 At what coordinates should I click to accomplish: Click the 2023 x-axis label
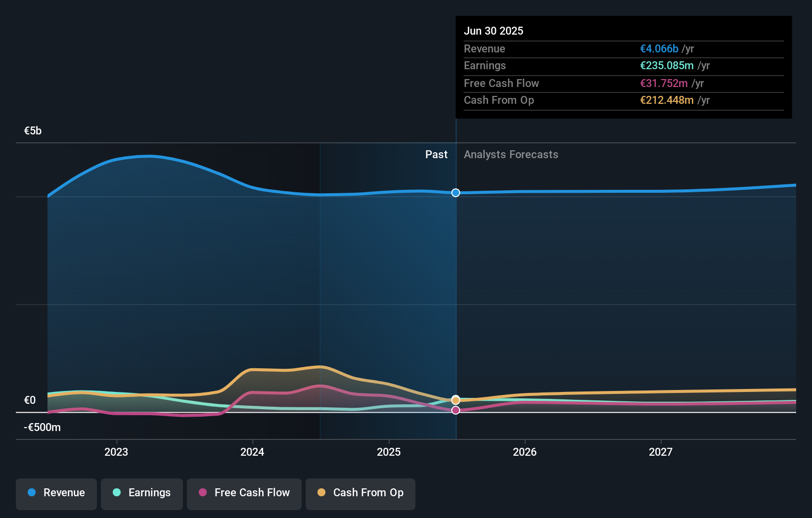(x=116, y=452)
